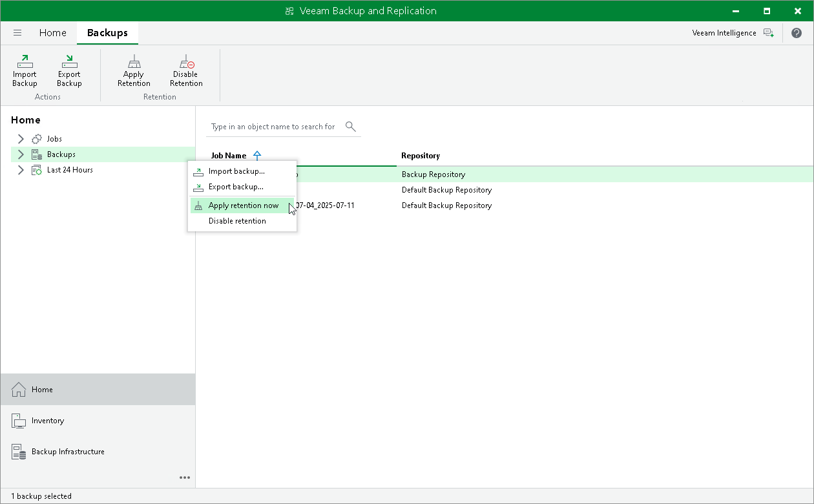Switch to the Home ribbon tab
Screen dimensions: 814x504
(53, 33)
